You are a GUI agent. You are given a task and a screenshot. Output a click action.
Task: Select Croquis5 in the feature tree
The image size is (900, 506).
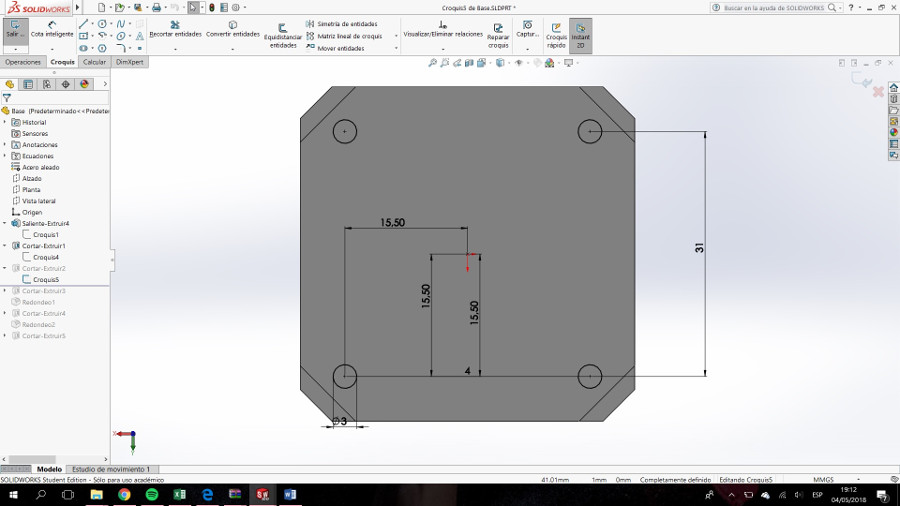(x=46, y=279)
